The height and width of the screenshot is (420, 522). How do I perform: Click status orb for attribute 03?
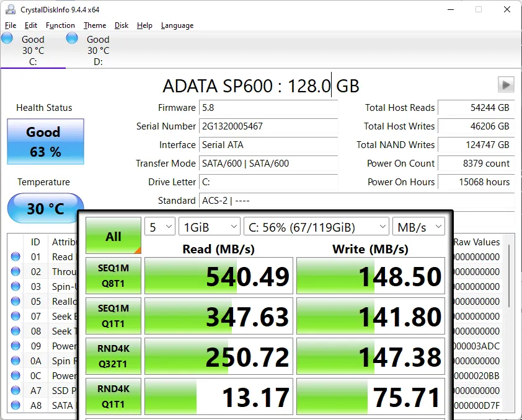(x=15, y=286)
